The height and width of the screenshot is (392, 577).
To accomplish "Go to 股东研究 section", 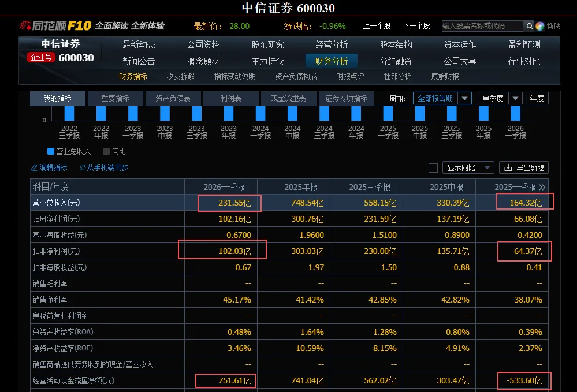I will [x=267, y=45].
